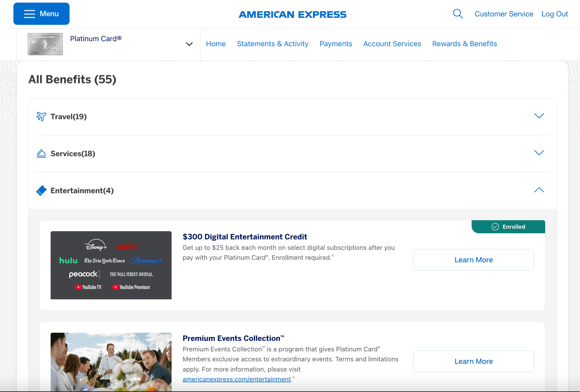This screenshot has width=580, height=392.
Task: Open the Menu hamburger button
Action: (41, 14)
